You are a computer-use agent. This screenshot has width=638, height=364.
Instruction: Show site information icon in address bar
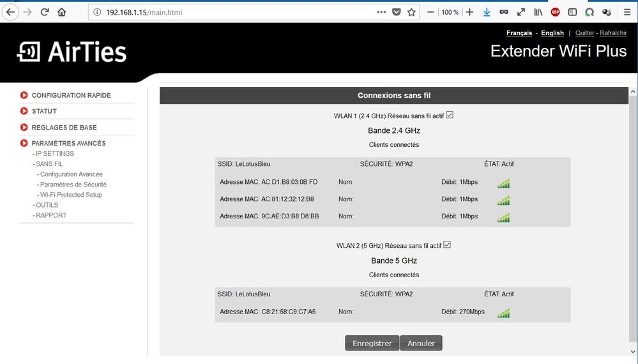(97, 12)
